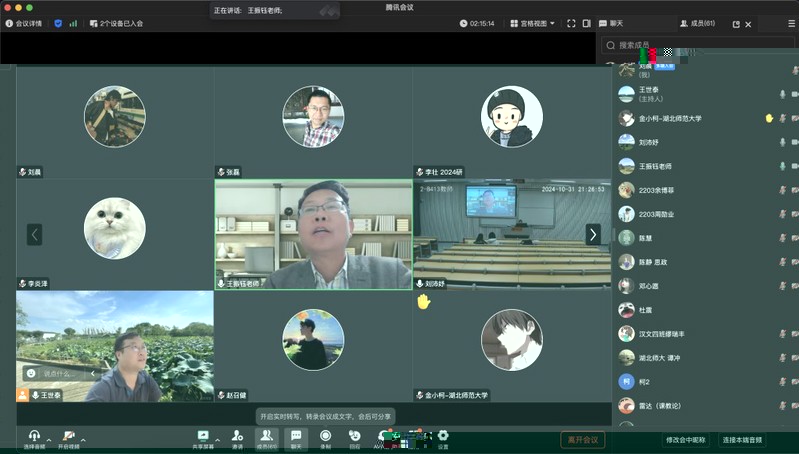The width and height of the screenshot is (799, 454).
Task: Expand share options arrow beside 共享屏幕
Action: click(x=218, y=440)
